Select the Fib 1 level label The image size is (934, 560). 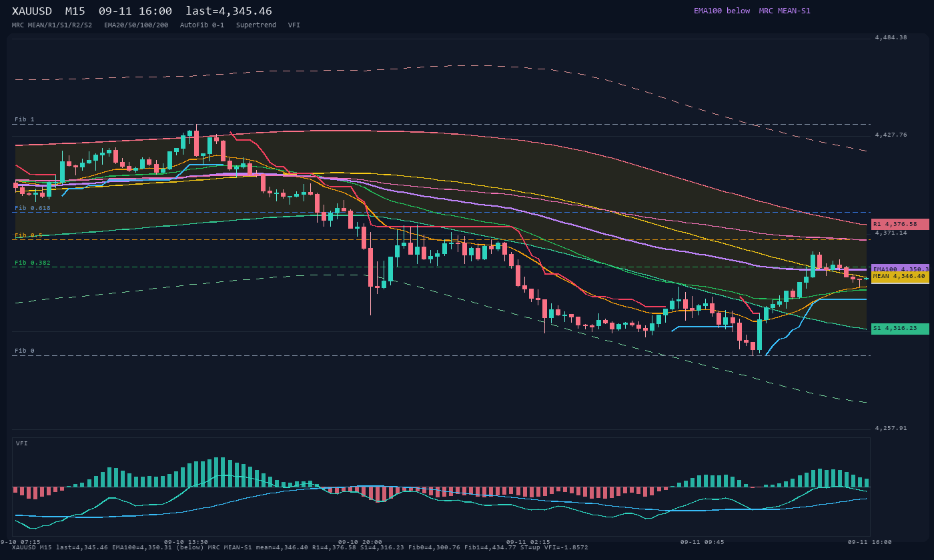tap(25, 119)
